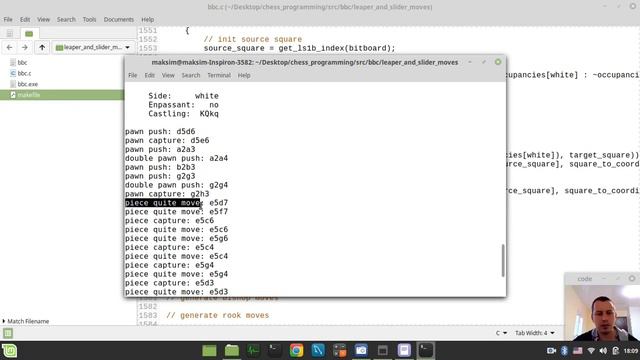
Task: Open the editor's Help menu
Action: [147, 20]
